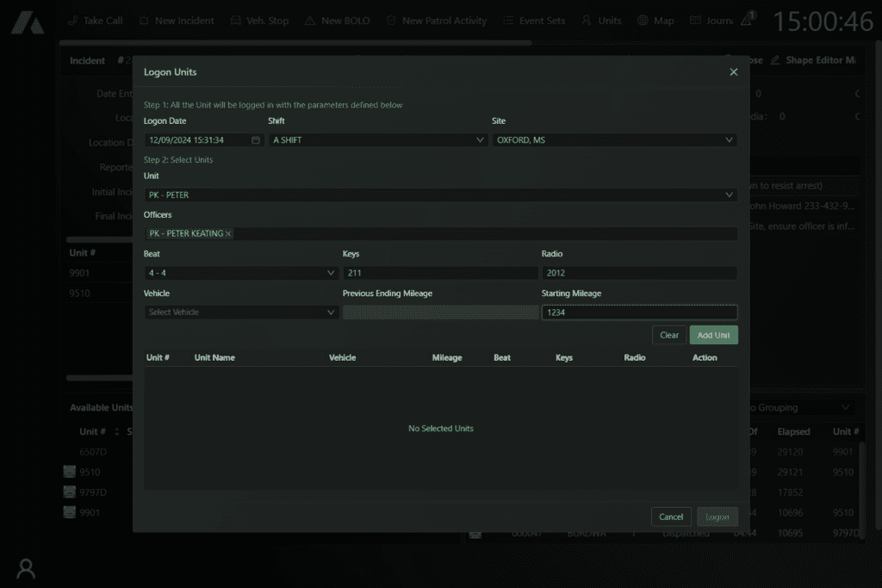Image resolution: width=882 pixels, height=588 pixels.
Task: Click the unit status icon beside 9901
Action: coord(70,512)
